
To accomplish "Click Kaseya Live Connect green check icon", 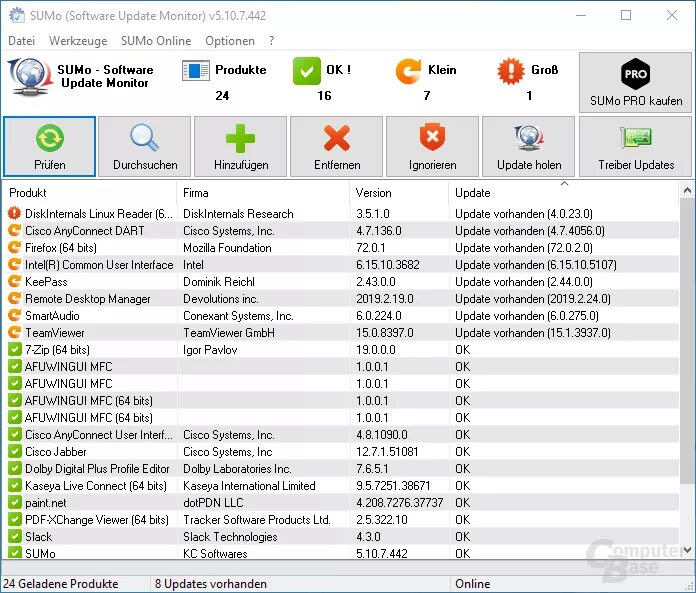I will 15,486.
